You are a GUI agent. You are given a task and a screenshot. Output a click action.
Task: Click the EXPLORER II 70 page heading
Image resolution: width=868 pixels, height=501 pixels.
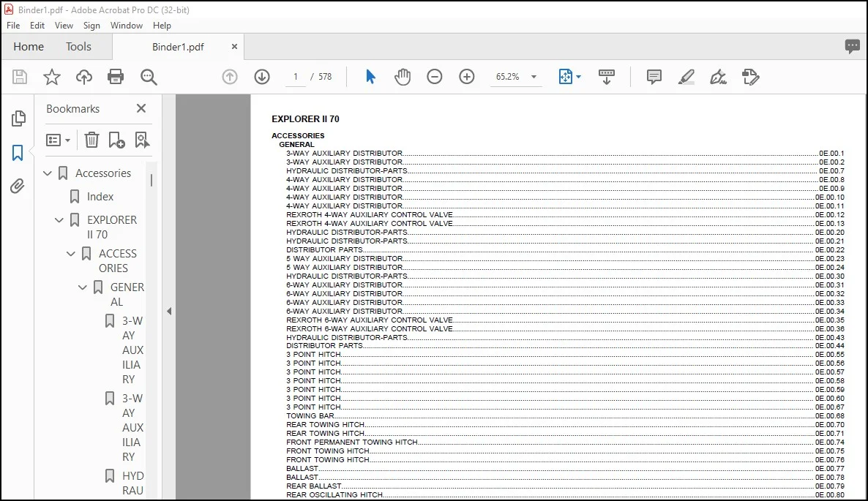pyautogui.click(x=306, y=119)
